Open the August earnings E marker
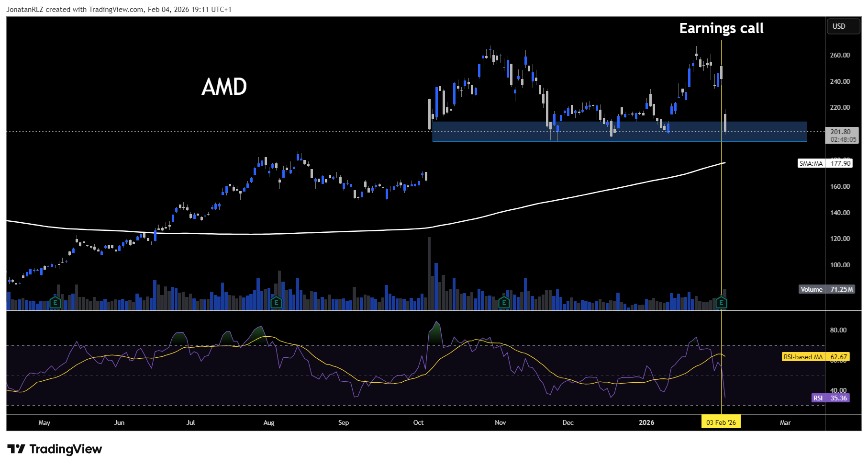 (276, 303)
